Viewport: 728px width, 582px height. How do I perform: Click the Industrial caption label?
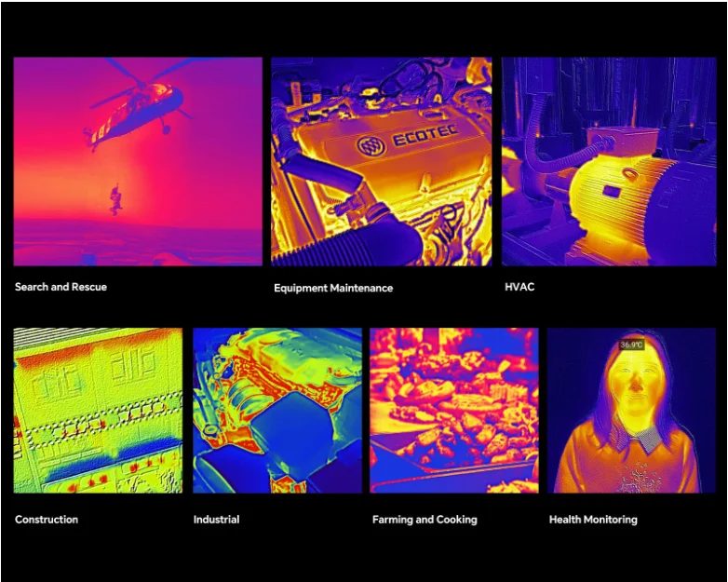[x=216, y=520]
